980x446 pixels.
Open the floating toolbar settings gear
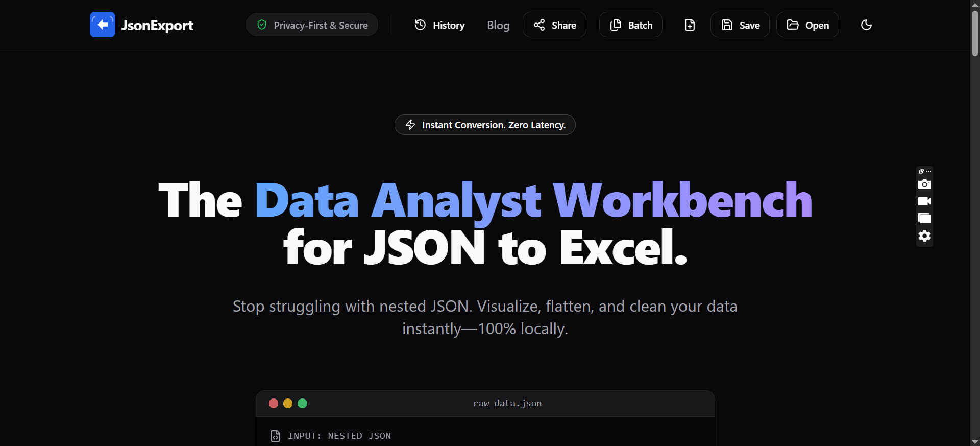click(x=924, y=236)
